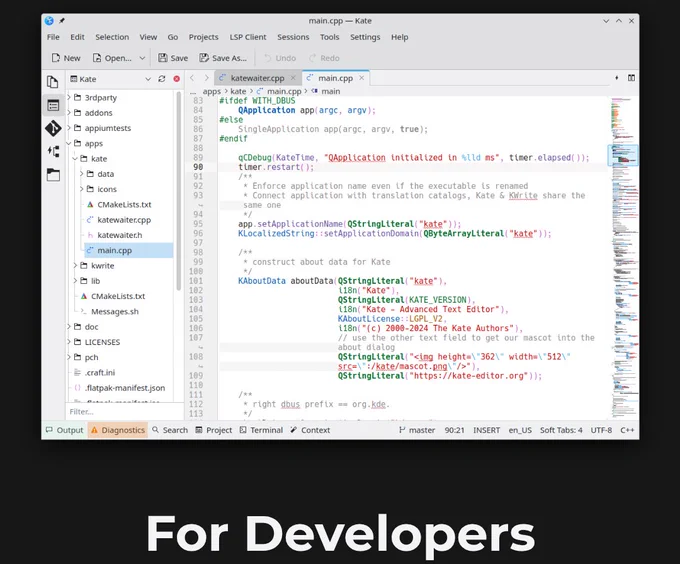Collapse the kate subfolder

tap(75, 159)
